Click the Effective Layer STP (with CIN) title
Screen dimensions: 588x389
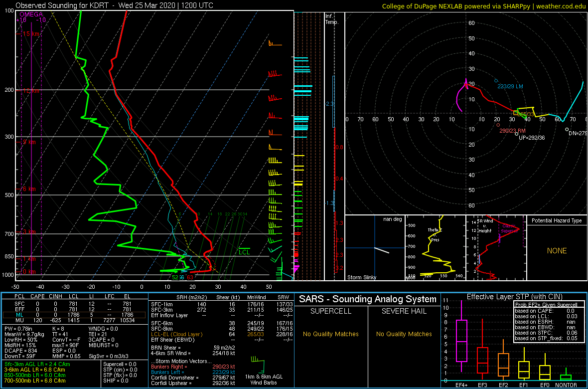tap(514, 297)
